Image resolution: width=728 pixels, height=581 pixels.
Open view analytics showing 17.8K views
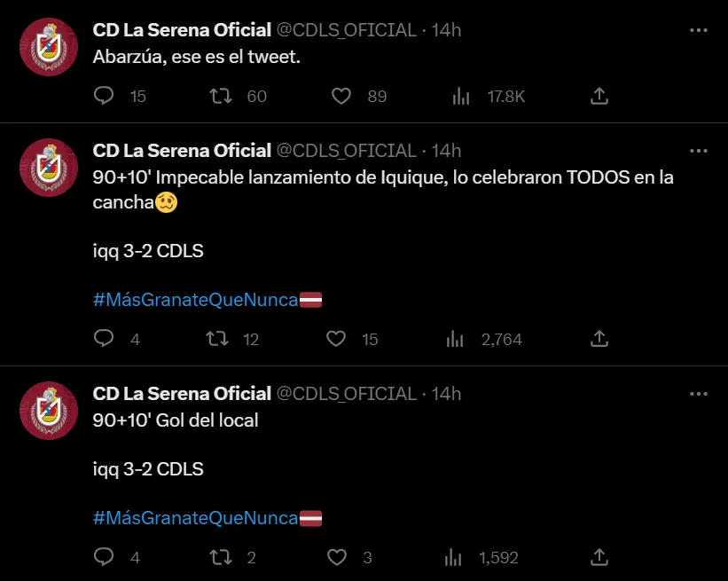click(461, 96)
